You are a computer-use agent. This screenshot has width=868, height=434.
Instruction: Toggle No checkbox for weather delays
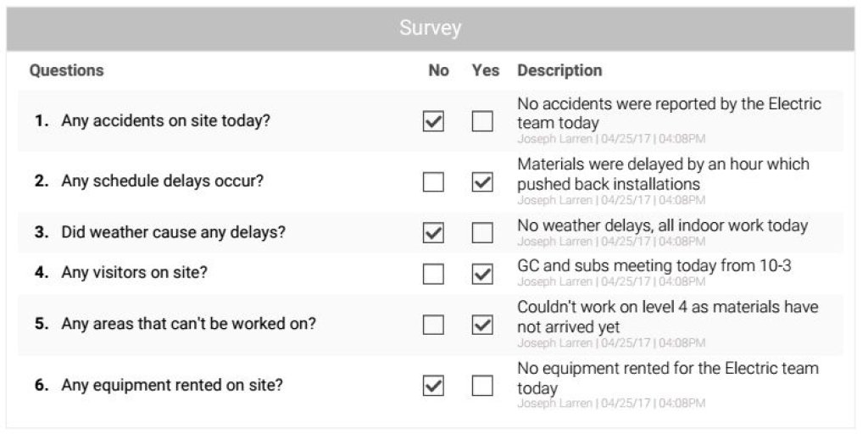pos(433,233)
